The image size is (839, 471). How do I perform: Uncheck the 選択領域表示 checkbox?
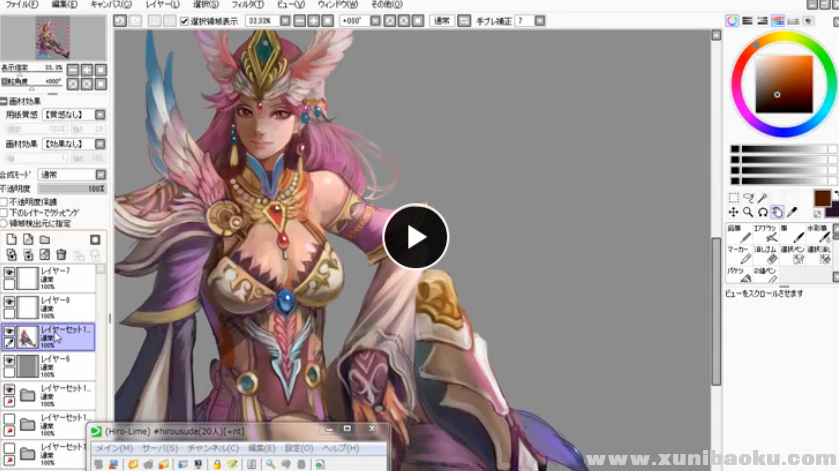click(184, 20)
